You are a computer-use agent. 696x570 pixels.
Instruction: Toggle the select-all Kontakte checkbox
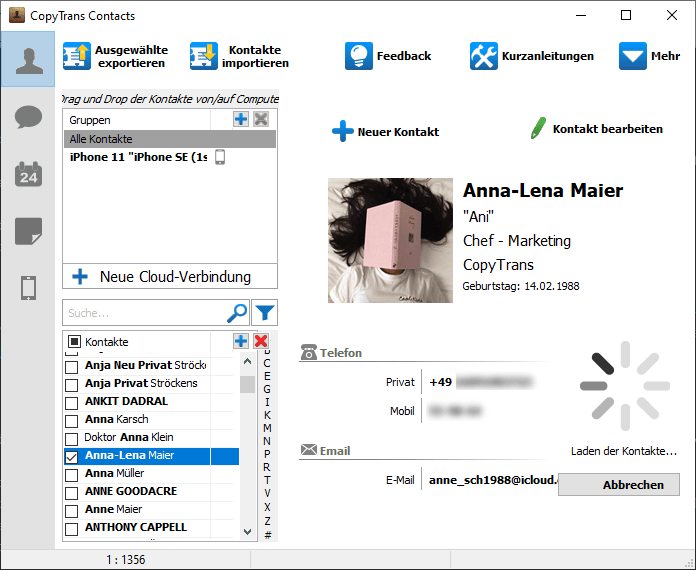point(74,341)
